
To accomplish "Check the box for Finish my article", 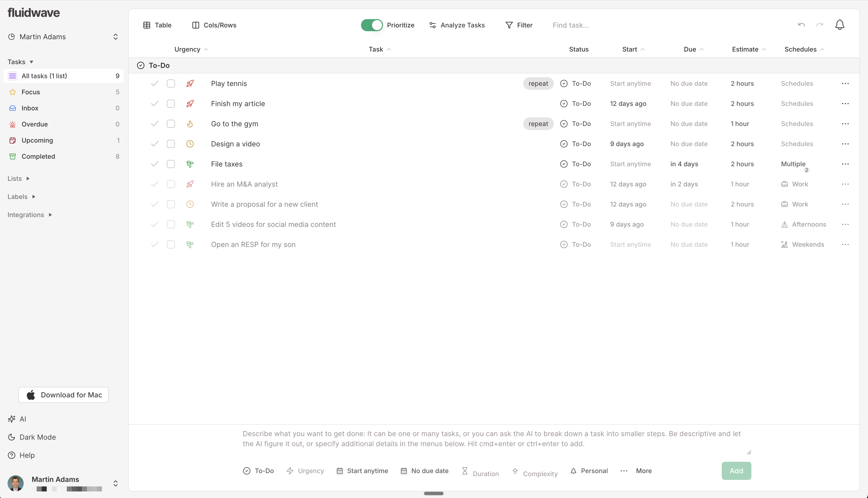I will (171, 104).
